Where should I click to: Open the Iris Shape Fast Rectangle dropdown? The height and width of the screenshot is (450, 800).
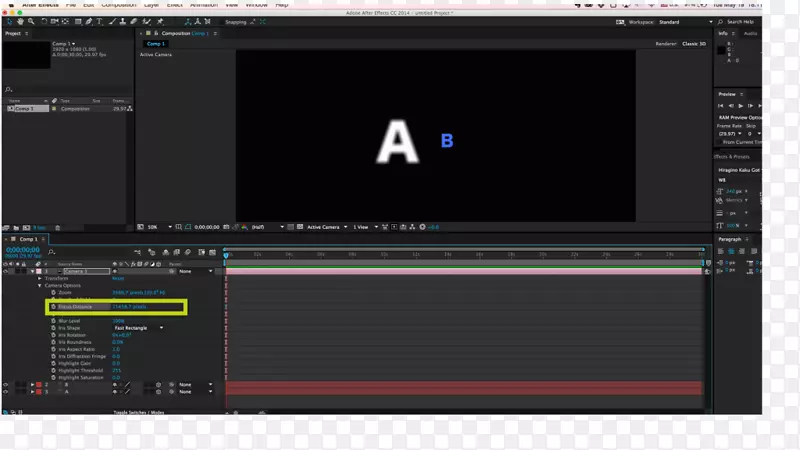point(138,328)
